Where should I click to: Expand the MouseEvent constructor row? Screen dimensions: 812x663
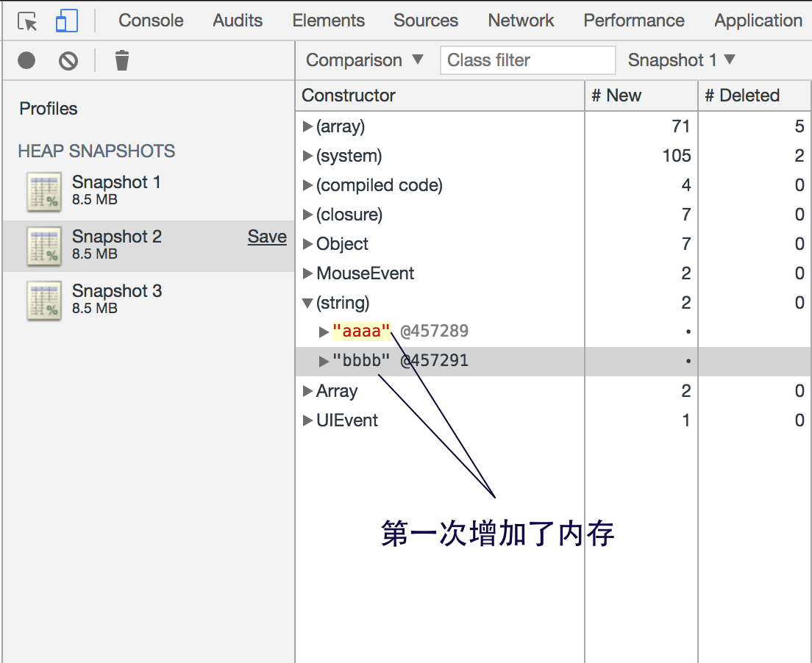307,273
